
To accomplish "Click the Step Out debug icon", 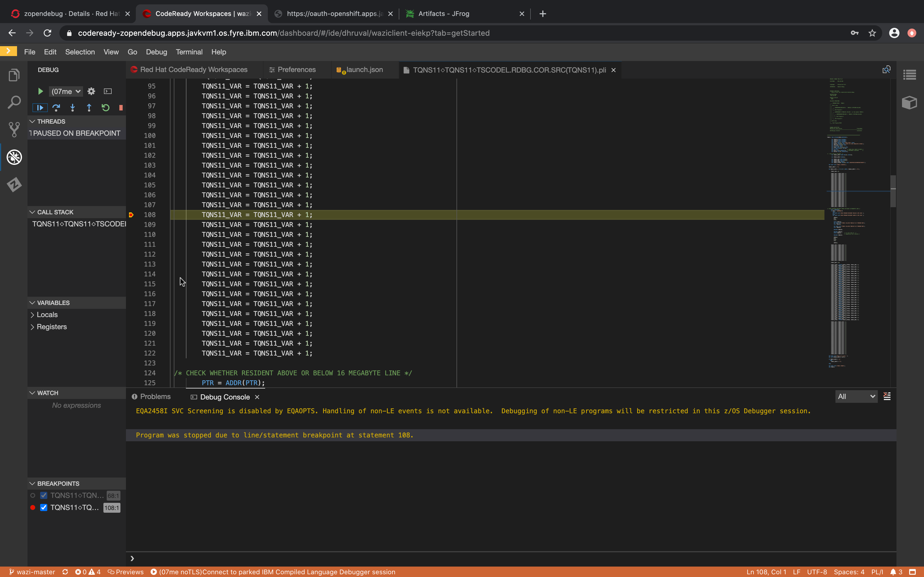I will [89, 108].
